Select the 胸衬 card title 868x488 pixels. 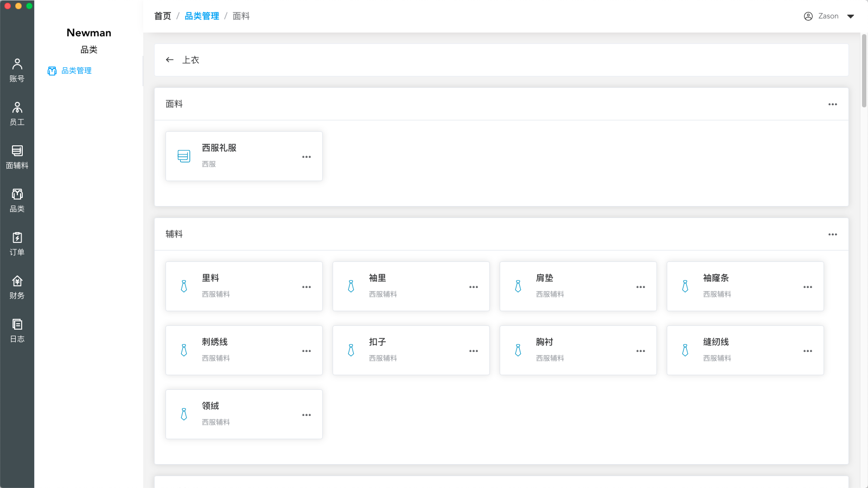pyautogui.click(x=545, y=342)
